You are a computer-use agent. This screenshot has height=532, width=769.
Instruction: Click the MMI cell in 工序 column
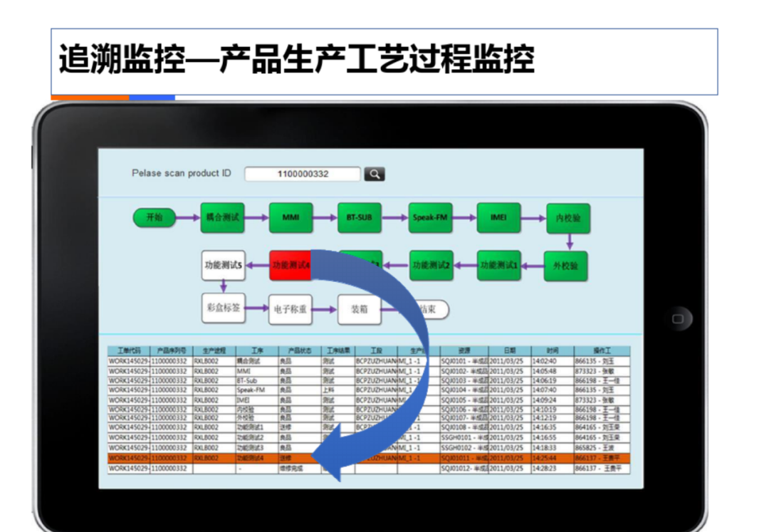click(x=257, y=371)
